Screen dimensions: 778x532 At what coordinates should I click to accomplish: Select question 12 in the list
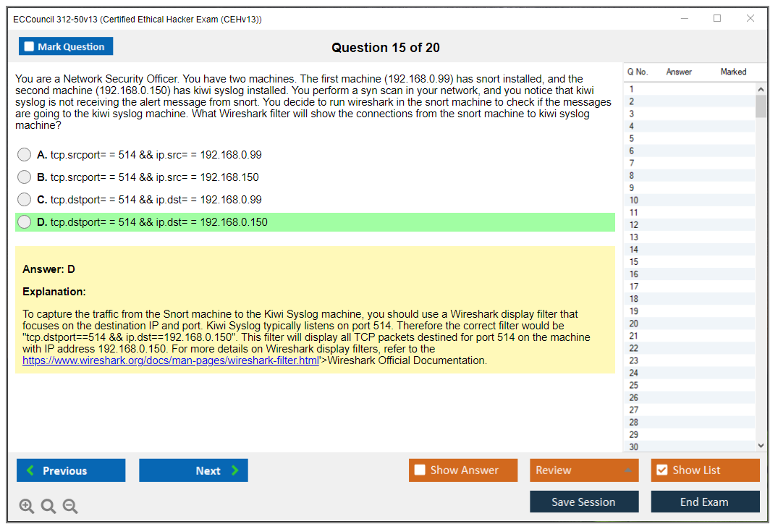(x=690, y=225)
